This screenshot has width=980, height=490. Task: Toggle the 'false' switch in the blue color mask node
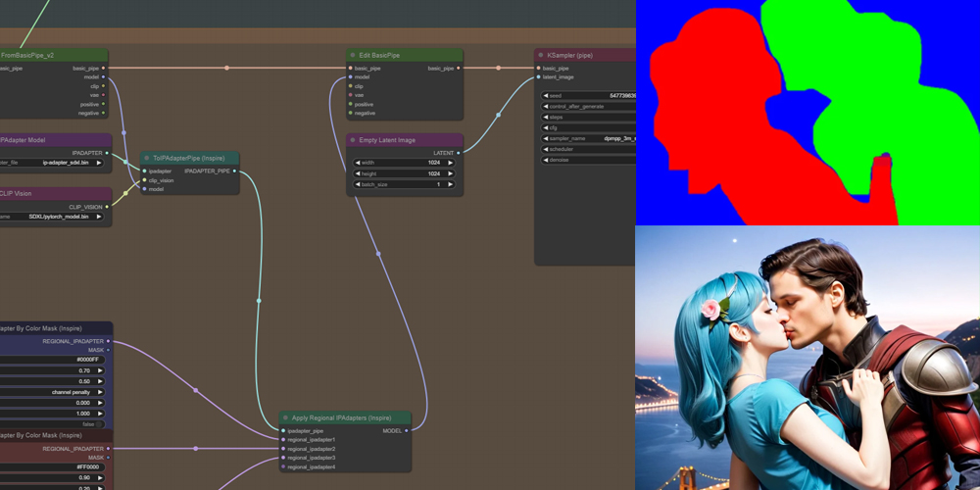click(x=99, y=424)
